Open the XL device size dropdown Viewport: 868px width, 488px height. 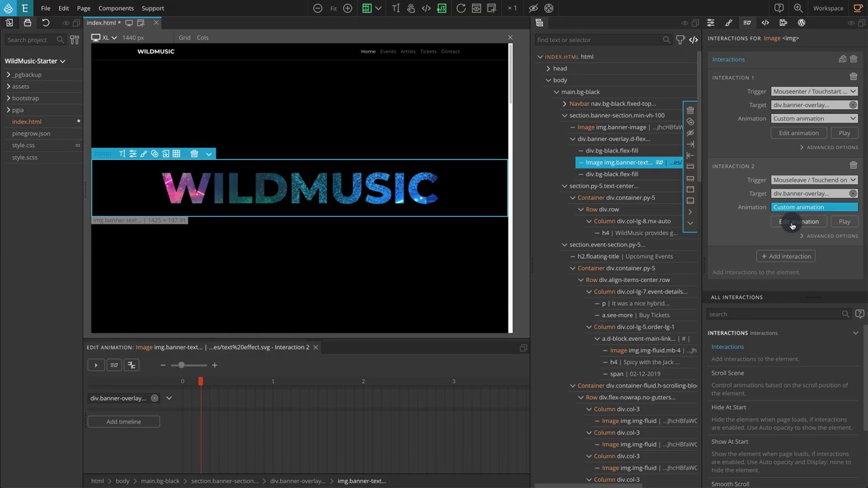[x=104, y=38]
